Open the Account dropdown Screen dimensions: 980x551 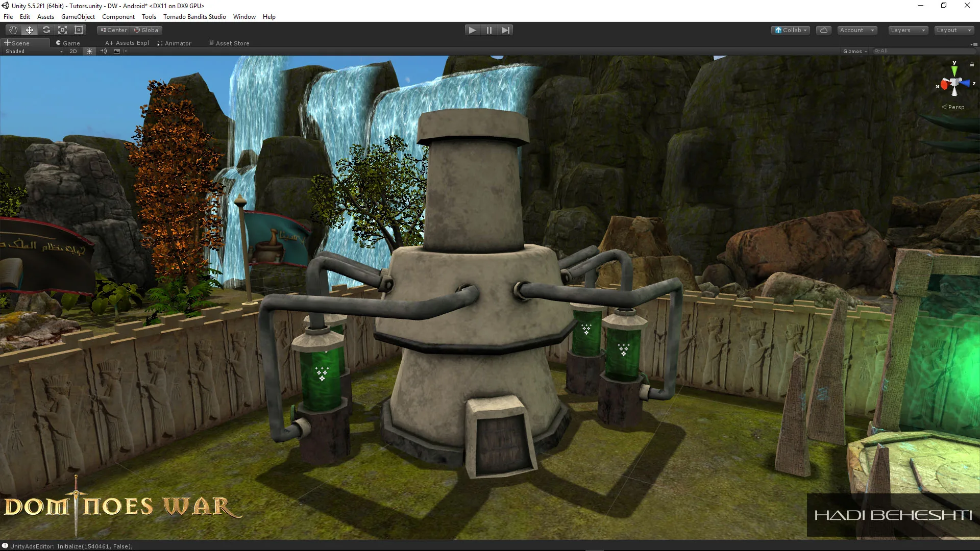click(x=857, y=30)
